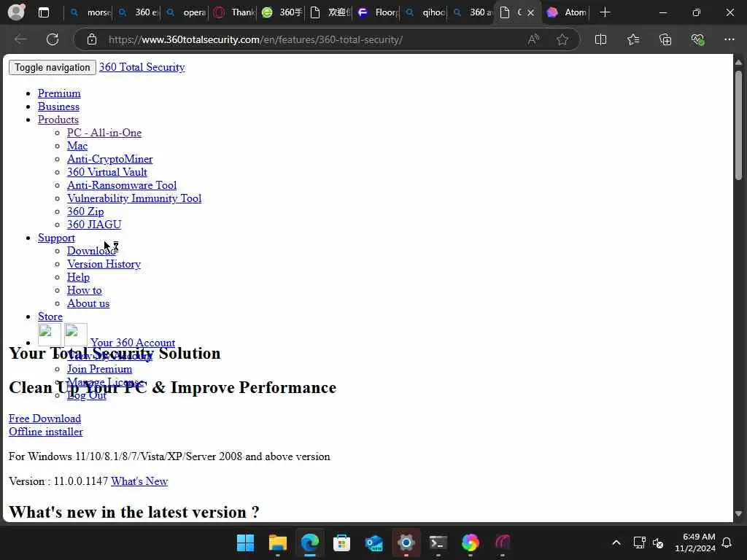This screenshot has height=560, width=747.
Task: Switch to the 'qihoo' tab
Action: (x=425, y=12)
